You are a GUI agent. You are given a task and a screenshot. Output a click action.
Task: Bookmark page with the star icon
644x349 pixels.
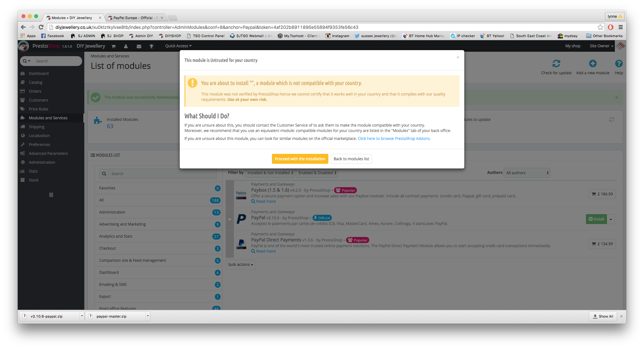click(600, 27)
